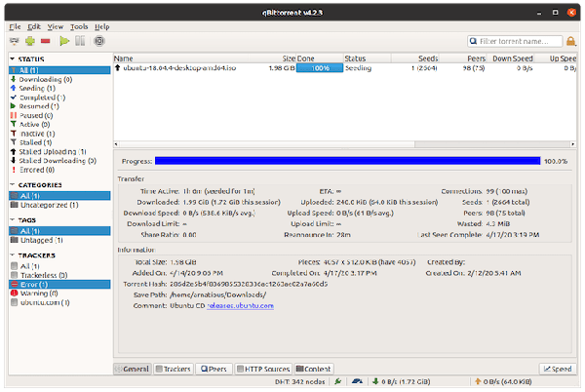The width and height of the screenshot is (585, 392).
Task: Click the seeding arrow icon beside ubuntu torrent
Action: [118, 68]
